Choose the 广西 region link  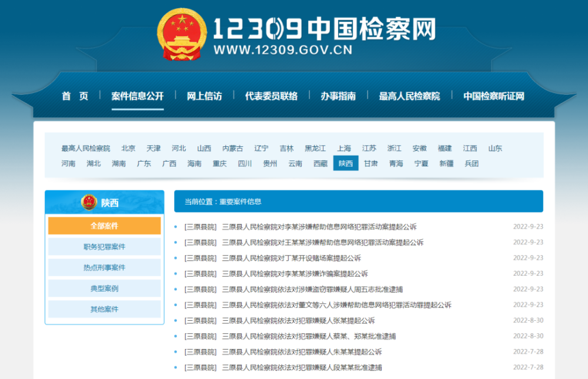coord(169,163)
